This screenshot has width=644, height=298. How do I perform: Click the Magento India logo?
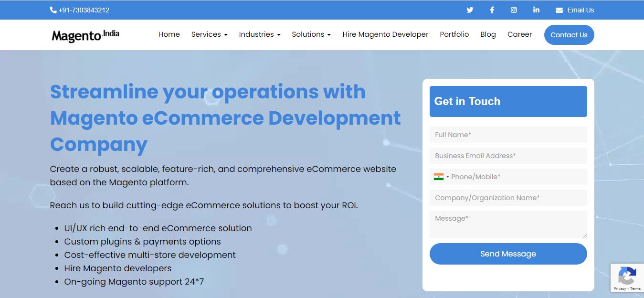coord(85,35)
